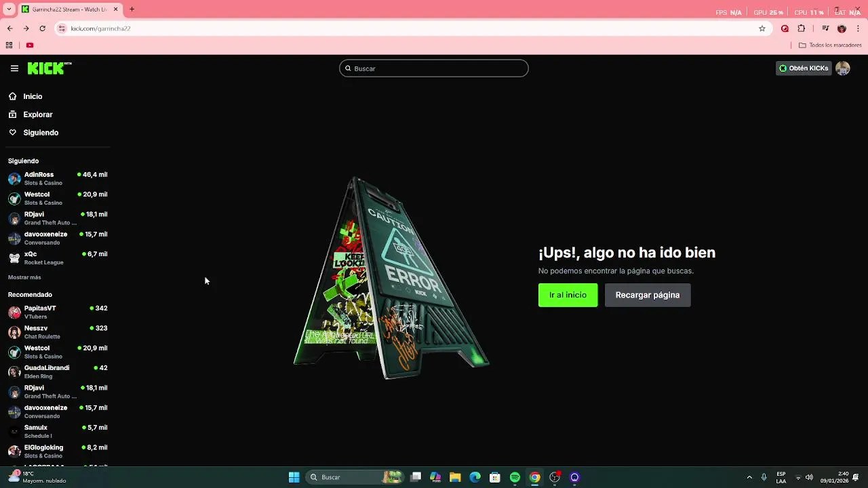This screenshot has height=488, width=868.
Task: Click the Task View taskbar icon
Action: [416, 477]
